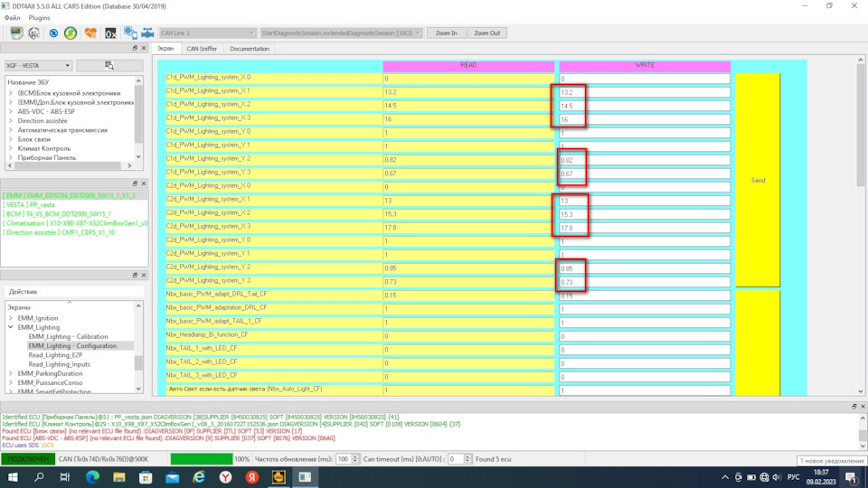Open the Plugins menu
The height and width of the screenshot is (488, 868).
point(40,17)
